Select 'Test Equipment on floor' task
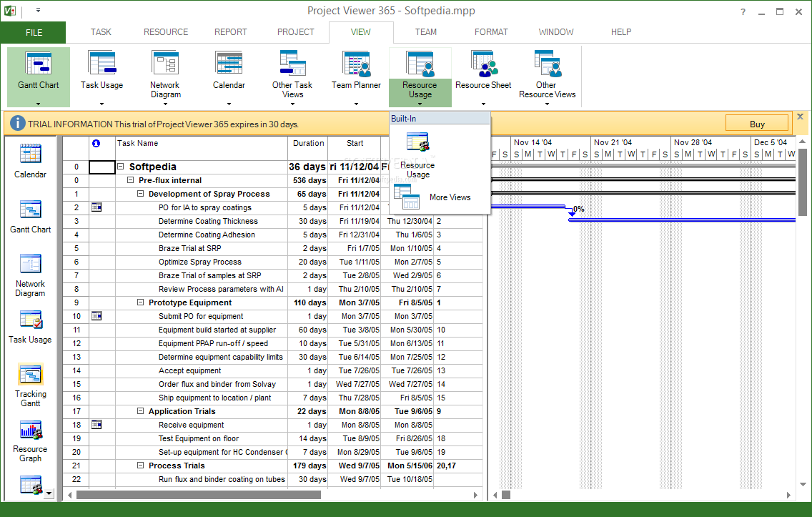Image resolution: width=812 pixels, height=517 pixels. pyautogui.click(x=199, y=438)
